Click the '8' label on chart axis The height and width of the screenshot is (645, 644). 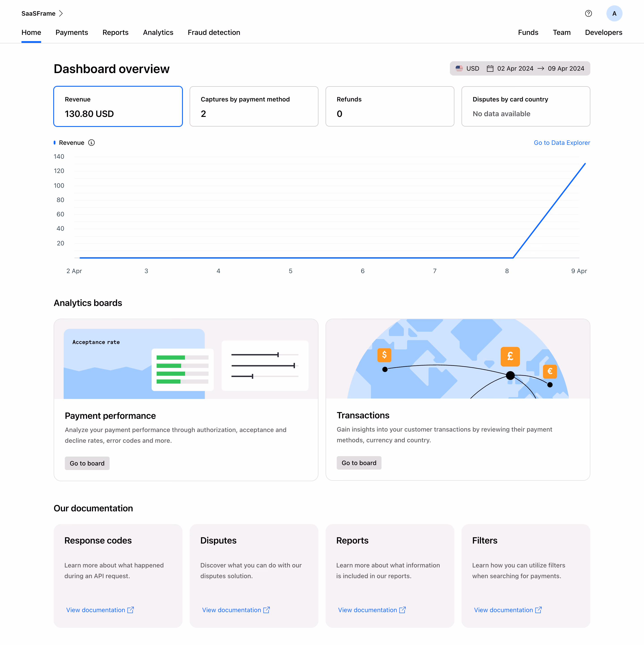point(507,271)
